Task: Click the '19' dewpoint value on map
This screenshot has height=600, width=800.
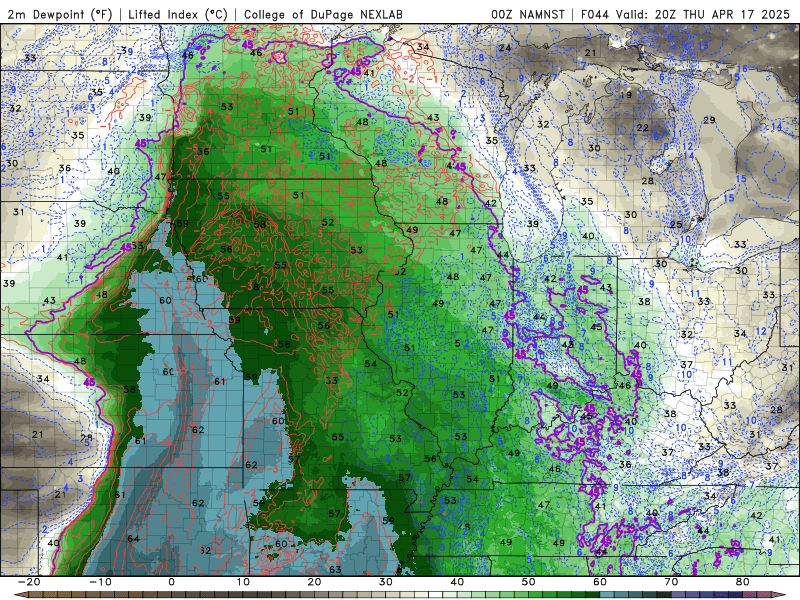Action: click(626, 95)
